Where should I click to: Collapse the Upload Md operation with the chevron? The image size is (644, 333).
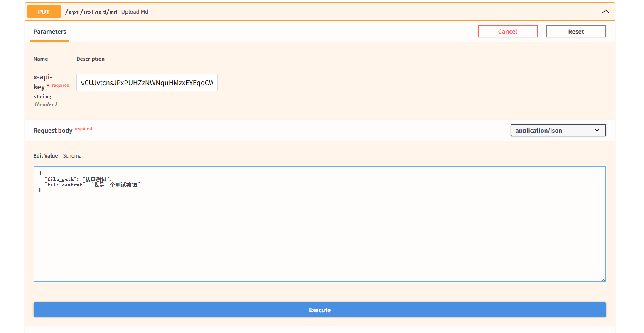tap(606, 12)
